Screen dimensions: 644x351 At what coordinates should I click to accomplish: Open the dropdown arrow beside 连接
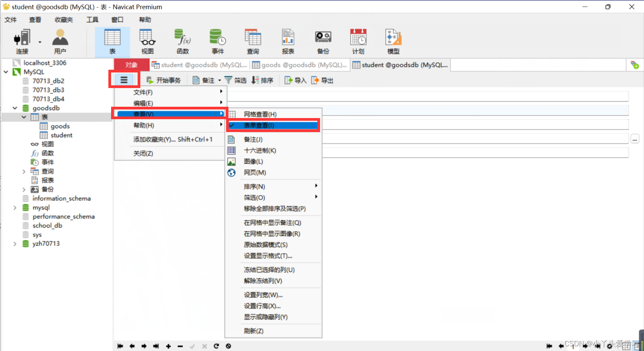40,42
